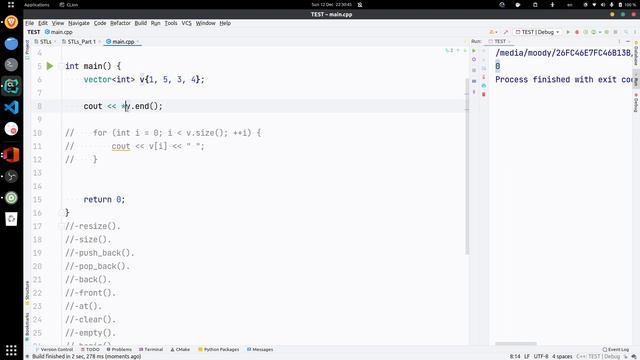Rerun TEST in the Run panel
Viewport: 640px width, 360px height.
click(x=474, y=51)
